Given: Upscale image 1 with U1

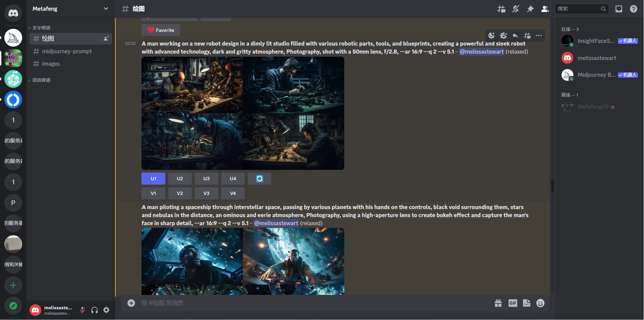Looking at the screenshot, I should [x=153, y=179].
